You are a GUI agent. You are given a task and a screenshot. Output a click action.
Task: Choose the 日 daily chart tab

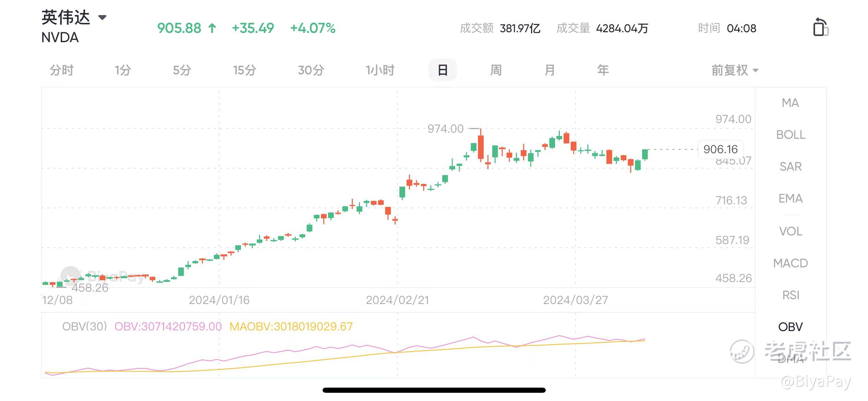[443, 70]
